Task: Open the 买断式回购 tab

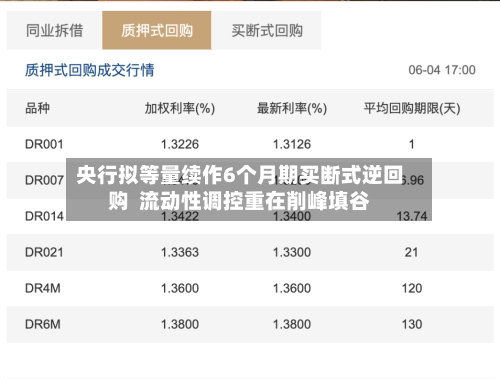Action: click(267, 30)
